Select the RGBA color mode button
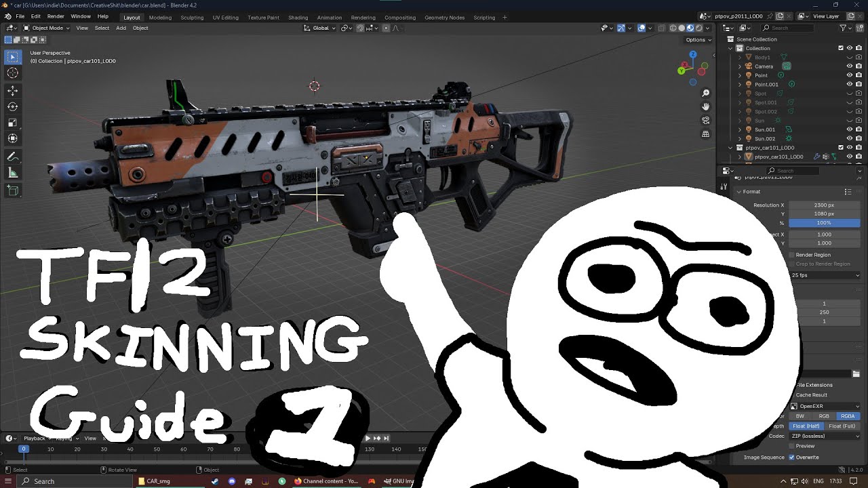This screenshot has height=488, width=868. (848, 416)
